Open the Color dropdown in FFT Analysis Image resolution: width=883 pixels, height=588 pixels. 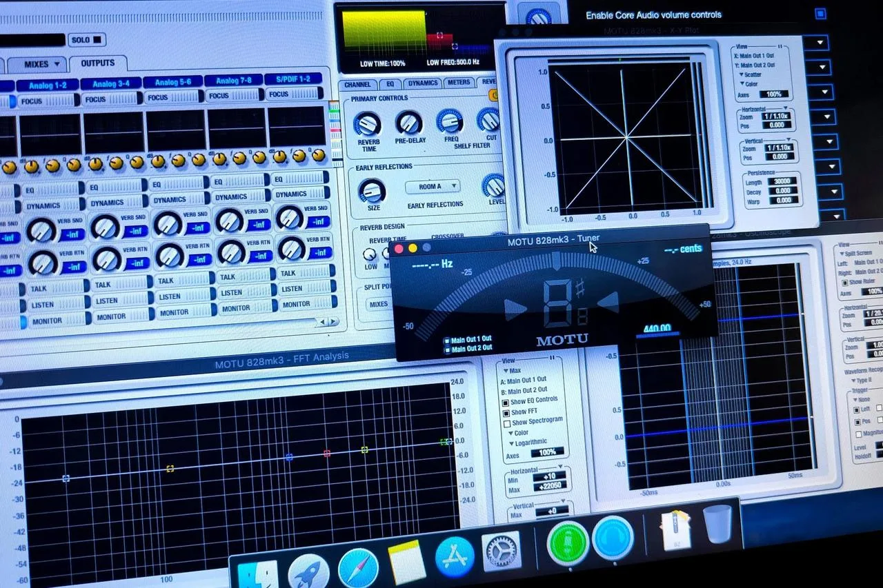tap(517, 433)
